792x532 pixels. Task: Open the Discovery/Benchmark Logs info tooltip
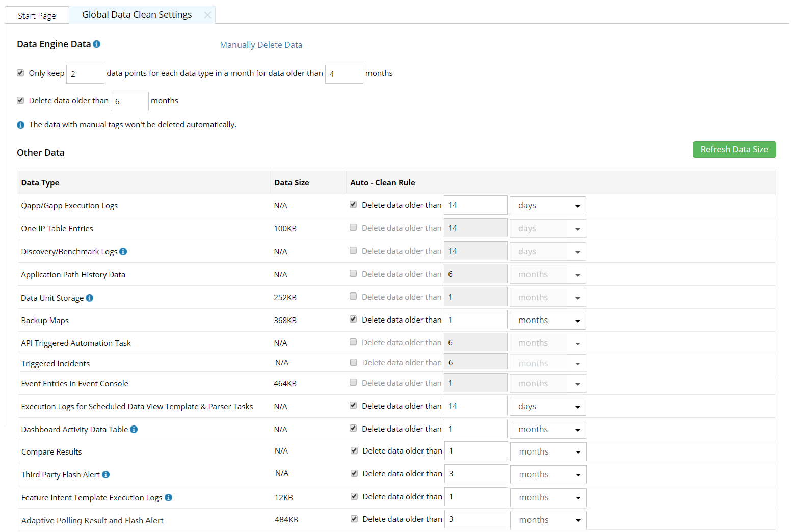click(123, 251)
